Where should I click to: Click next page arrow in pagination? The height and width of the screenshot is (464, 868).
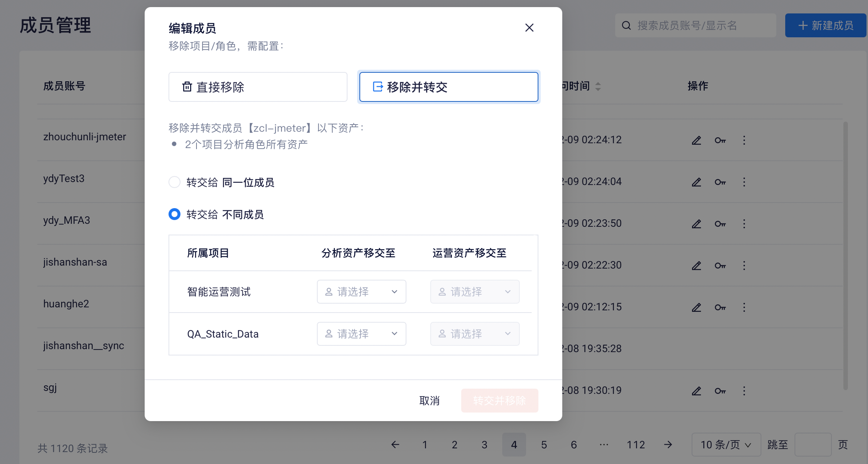click(x=668, y=445)
